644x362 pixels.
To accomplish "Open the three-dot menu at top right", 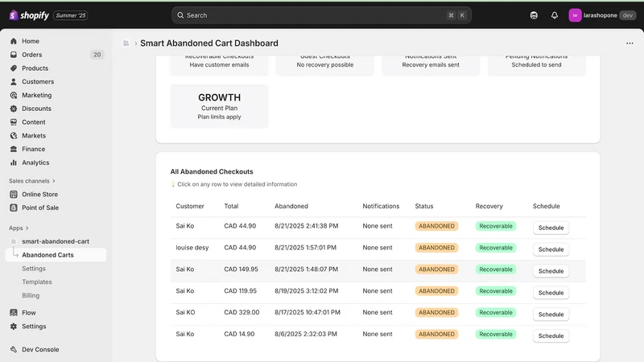I will [x=630, y=43].
